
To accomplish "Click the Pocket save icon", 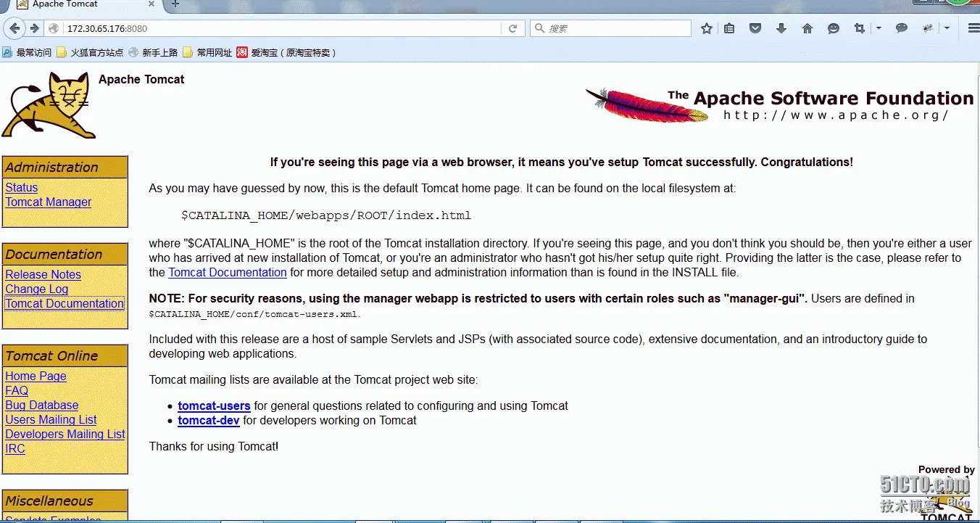I will coord(755,28).
